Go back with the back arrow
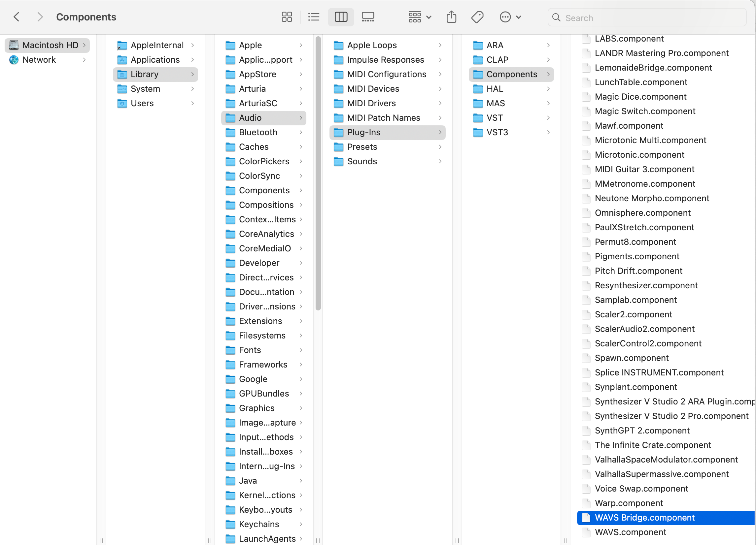This screenshot has width=756, height=545. coord(16,17)
